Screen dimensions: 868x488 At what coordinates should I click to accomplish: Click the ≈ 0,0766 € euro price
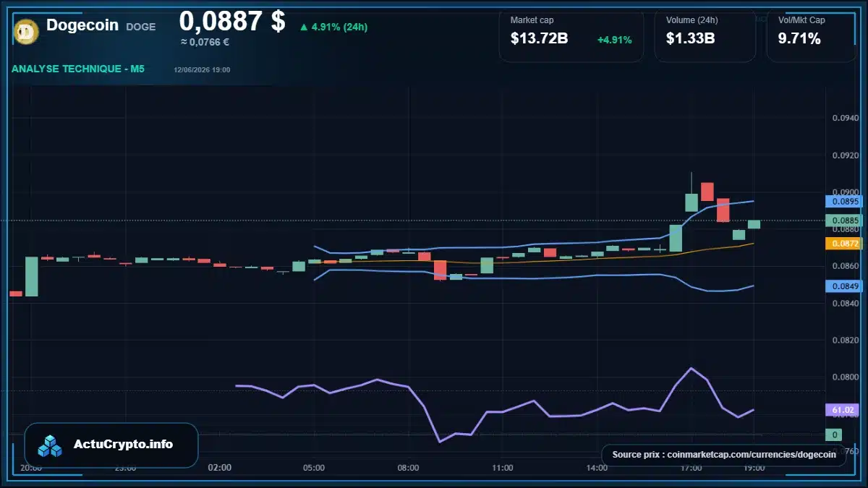(205, 42)
